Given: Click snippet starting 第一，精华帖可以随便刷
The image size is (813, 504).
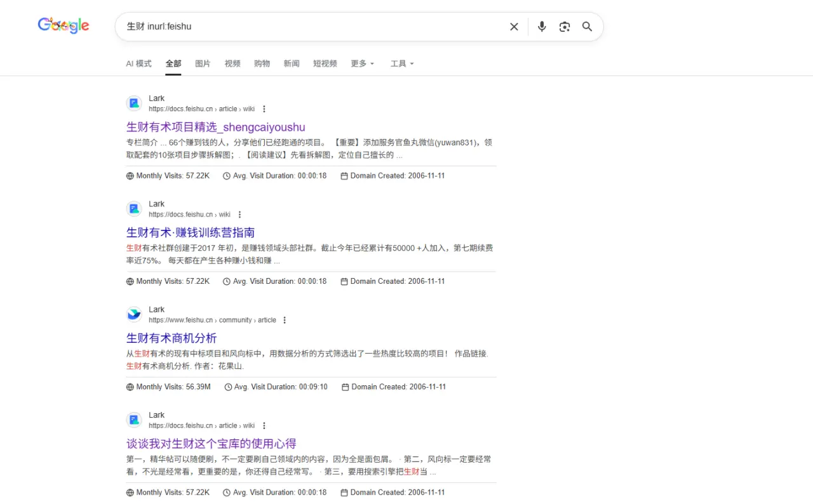Looking at the screenshot, I should 309,465.
